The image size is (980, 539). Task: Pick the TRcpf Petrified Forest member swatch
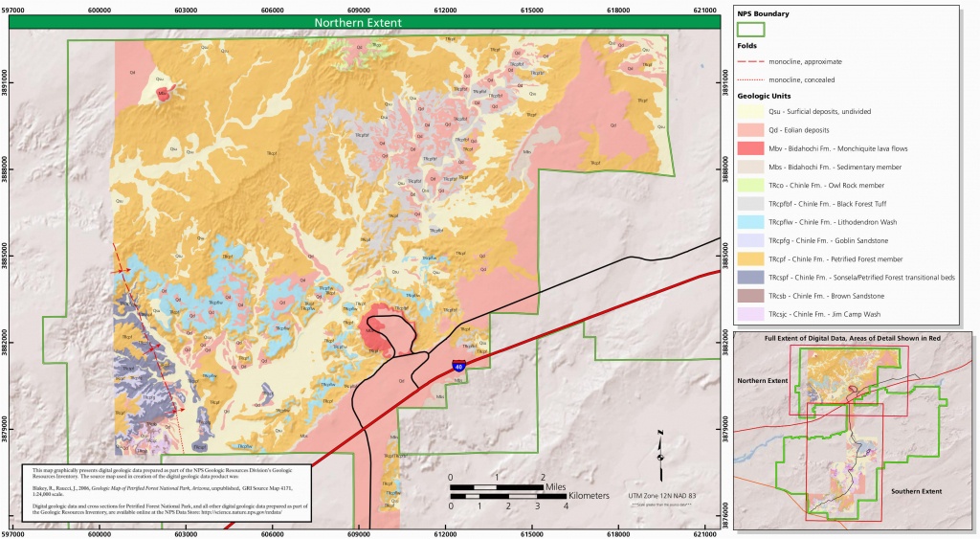point(750,259)
